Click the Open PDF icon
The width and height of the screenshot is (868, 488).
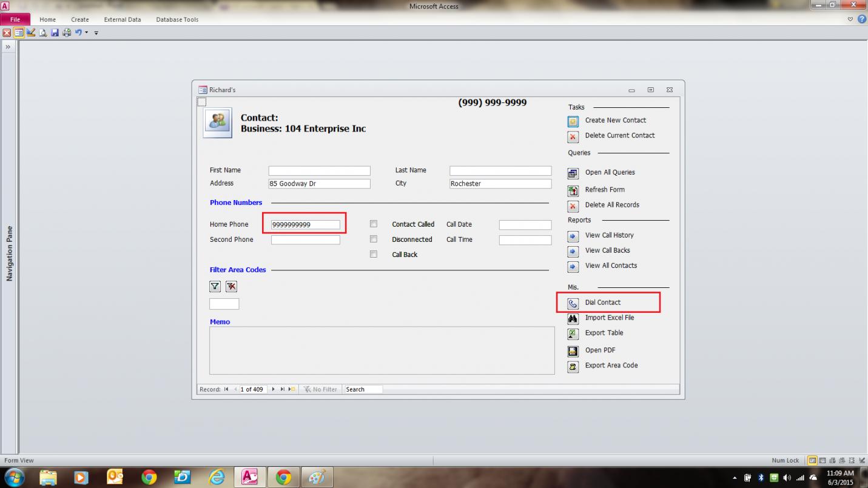pos(573,351)
